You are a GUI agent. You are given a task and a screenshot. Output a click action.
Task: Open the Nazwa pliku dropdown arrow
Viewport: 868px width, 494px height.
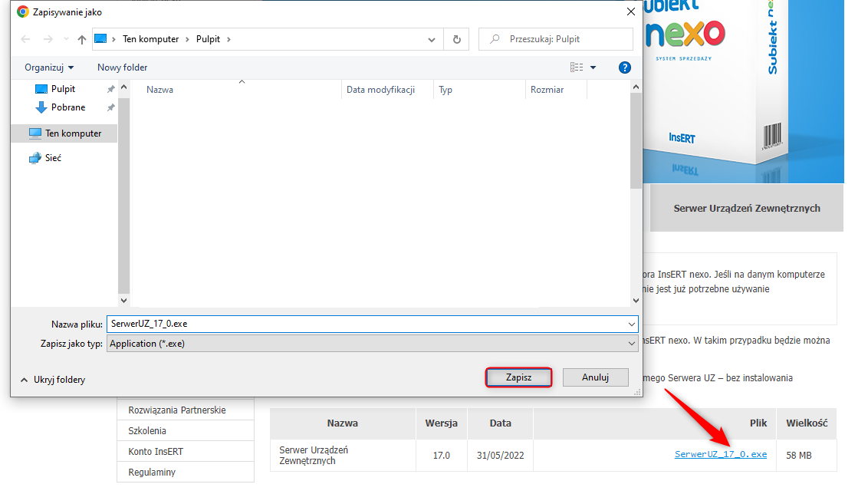pyautogui.click(x=632, y=324)
